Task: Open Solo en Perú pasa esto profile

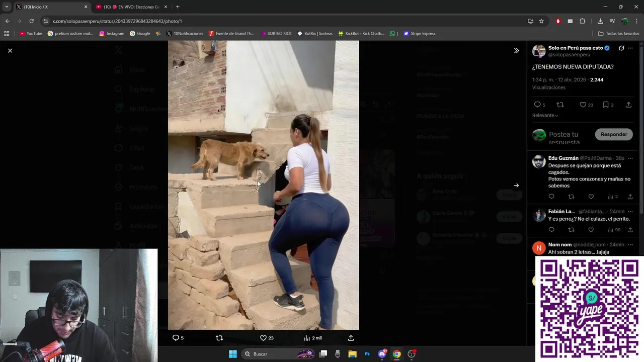Action: [576, 48]
